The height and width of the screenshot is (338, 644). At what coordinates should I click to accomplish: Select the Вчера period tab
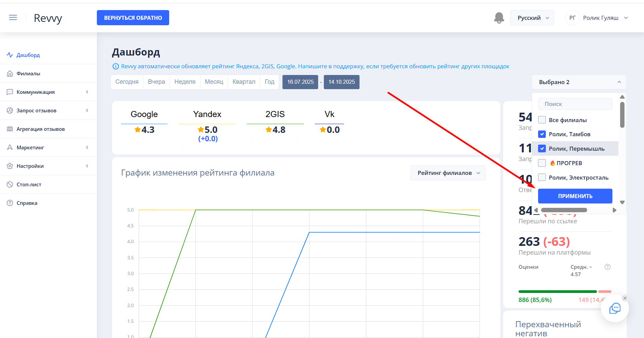[x=156, y=82]
